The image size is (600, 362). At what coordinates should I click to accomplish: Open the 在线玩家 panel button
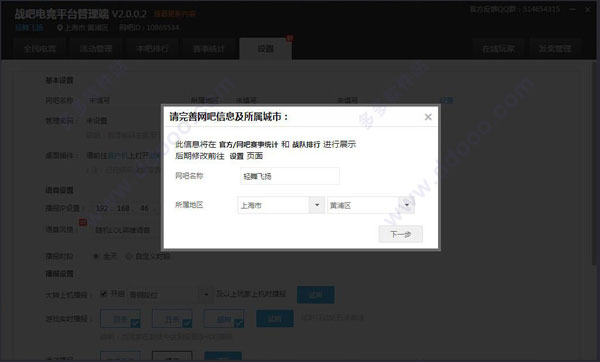pyautogui.click(x=499, y=49)
